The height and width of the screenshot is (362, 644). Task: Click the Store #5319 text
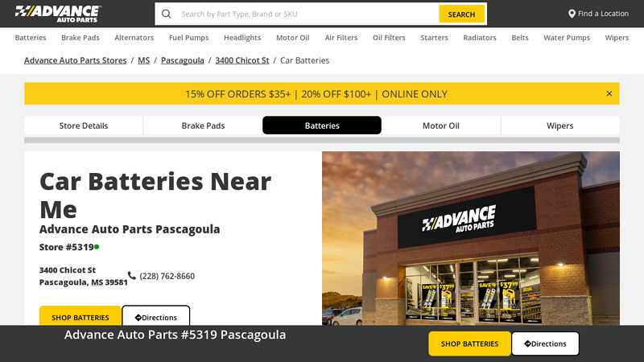(67, 247)
